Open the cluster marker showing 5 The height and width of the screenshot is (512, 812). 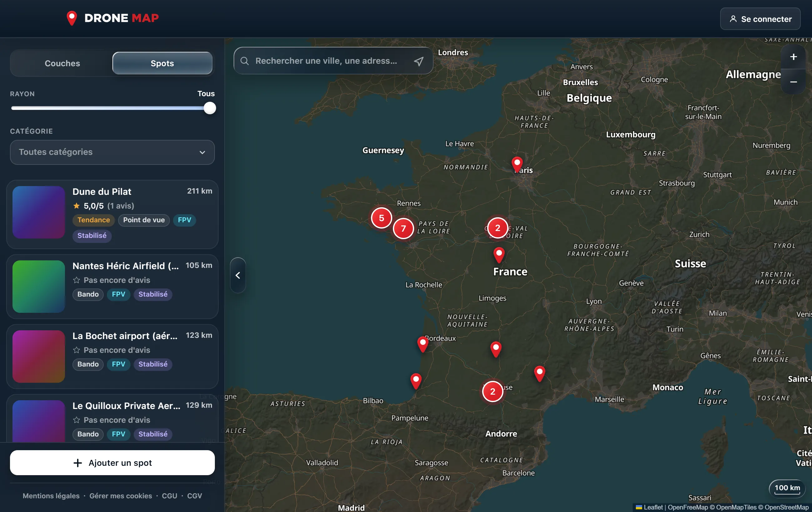click(381, 218)
